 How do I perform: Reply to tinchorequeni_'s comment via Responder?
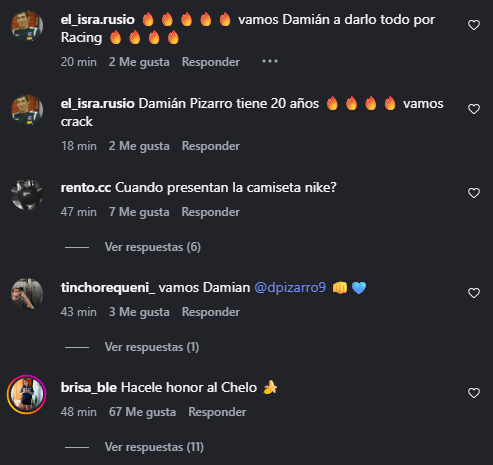coord(211,312)
